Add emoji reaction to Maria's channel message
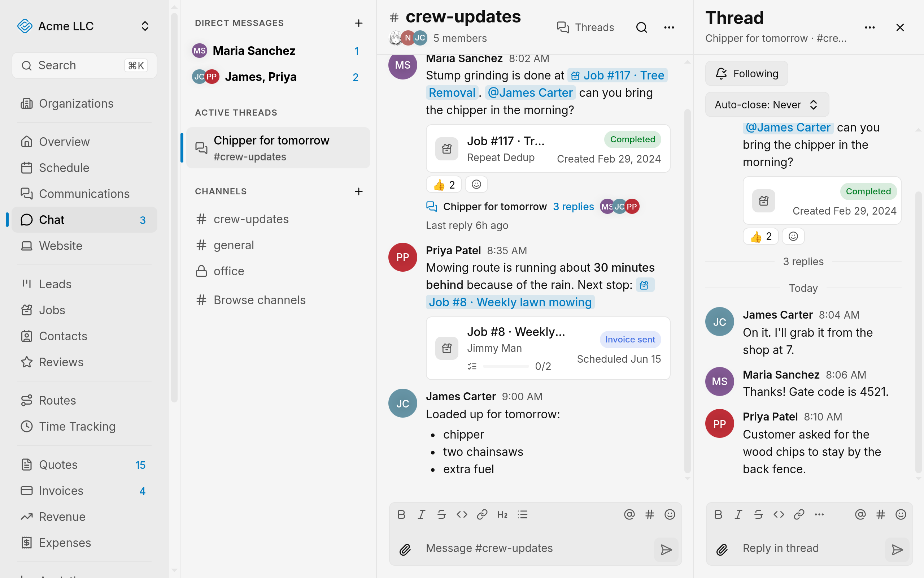This screenshot has width=924, height=578. tap(476, 185)
